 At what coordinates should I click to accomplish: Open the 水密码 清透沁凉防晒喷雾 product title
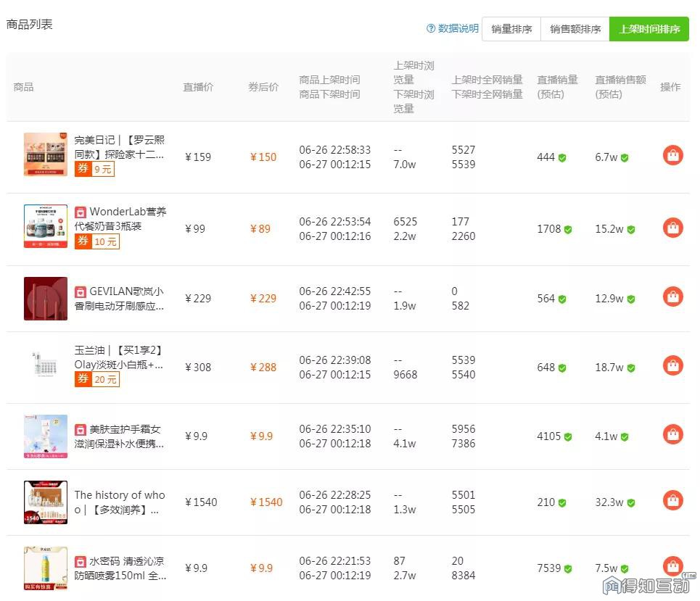click(x=120, y=568)
